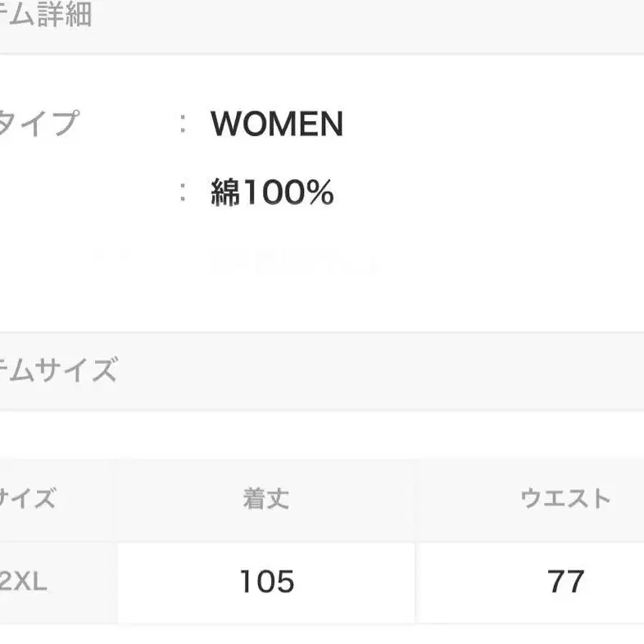644x644 pixels.
Task: Click the faded text below 綿100%
Action: click(295, 261)
